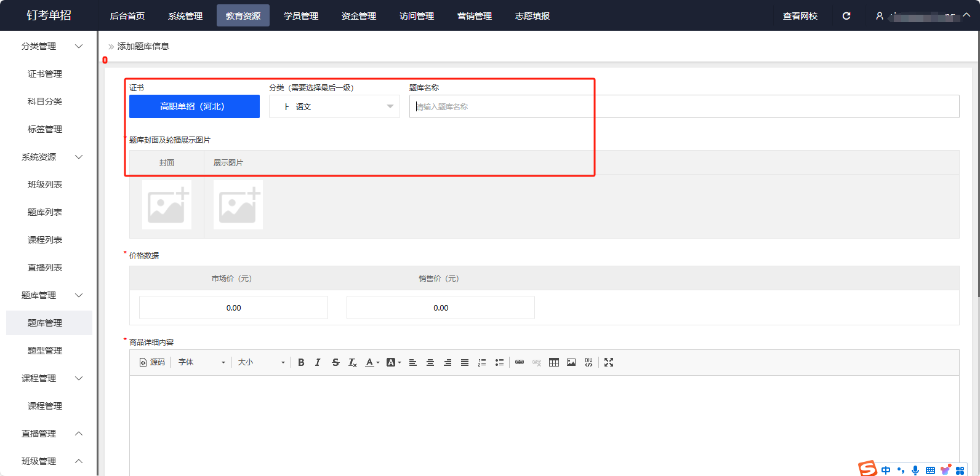Click the DIV container icon

tap(588, 362)
